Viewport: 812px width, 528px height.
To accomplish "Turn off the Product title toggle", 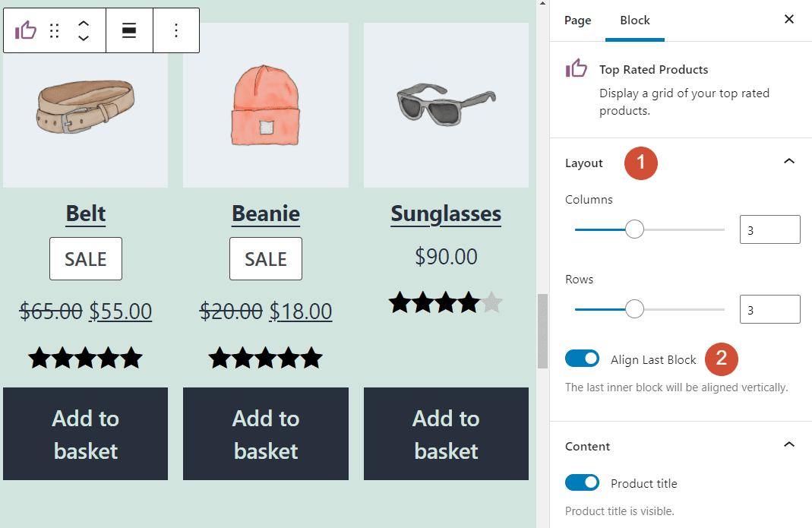I will click(x=582, y=482).
